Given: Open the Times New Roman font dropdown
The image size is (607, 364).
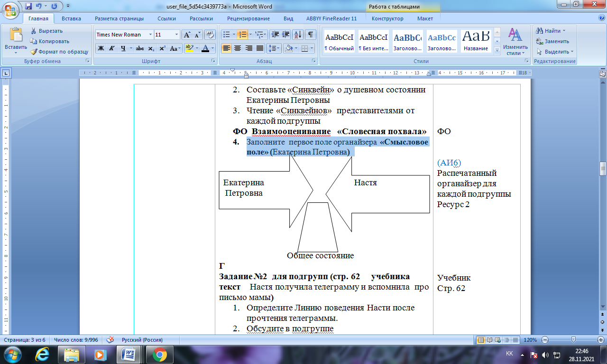Looking at the screenshot, I should [151, 35].
